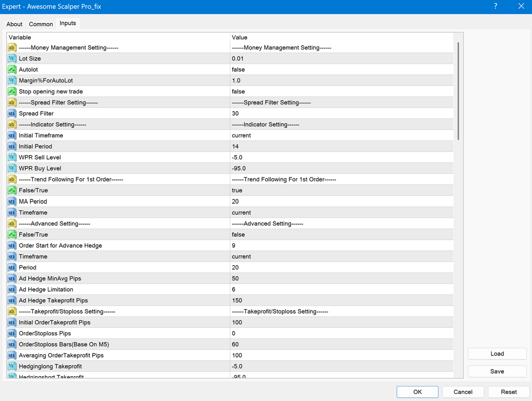Viewport: 532px width, 401px height.
Task: Toggle the Autolot false value
Action: (x=238, y=70)
